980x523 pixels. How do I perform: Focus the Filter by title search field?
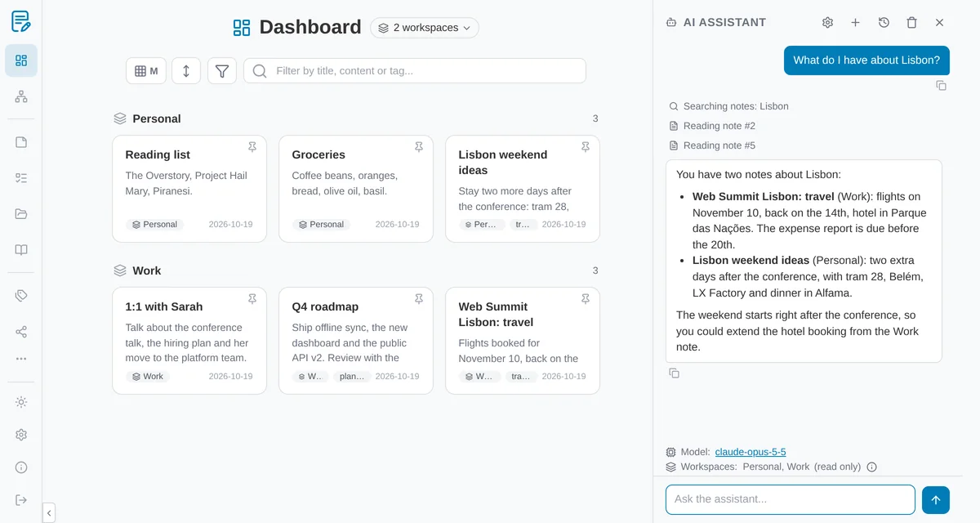pos(415,71)
